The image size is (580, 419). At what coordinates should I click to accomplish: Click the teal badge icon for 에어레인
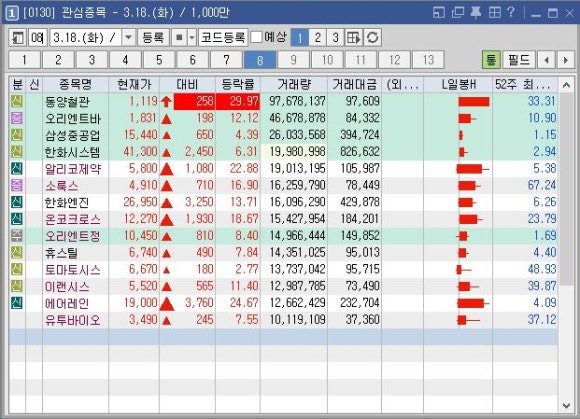17,303
